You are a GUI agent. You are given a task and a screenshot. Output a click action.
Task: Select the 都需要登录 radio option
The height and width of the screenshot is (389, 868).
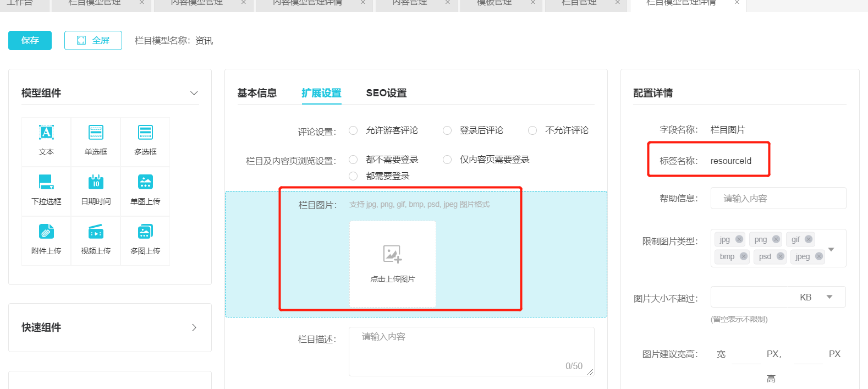[354, 176]
